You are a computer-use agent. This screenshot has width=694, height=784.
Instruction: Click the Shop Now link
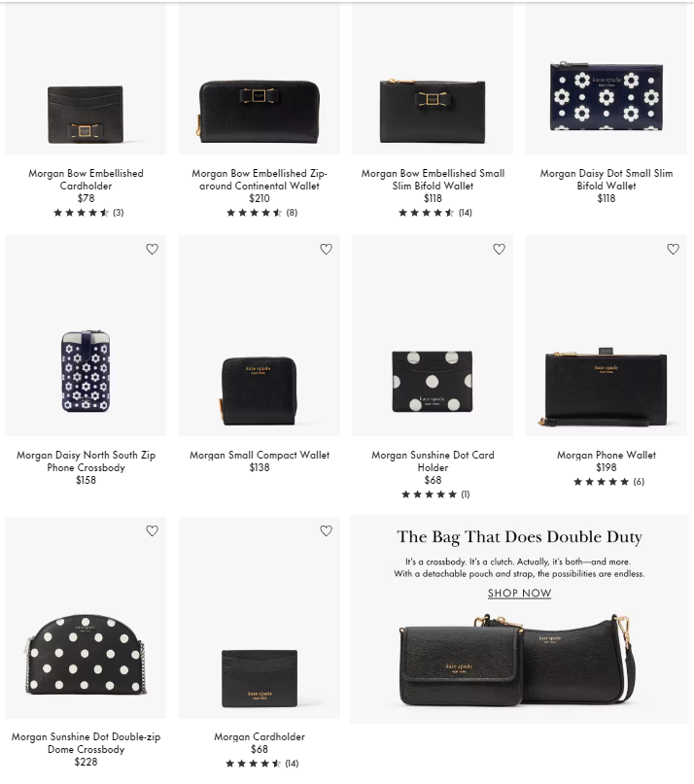pyautogui.click(x=519, y=593)
